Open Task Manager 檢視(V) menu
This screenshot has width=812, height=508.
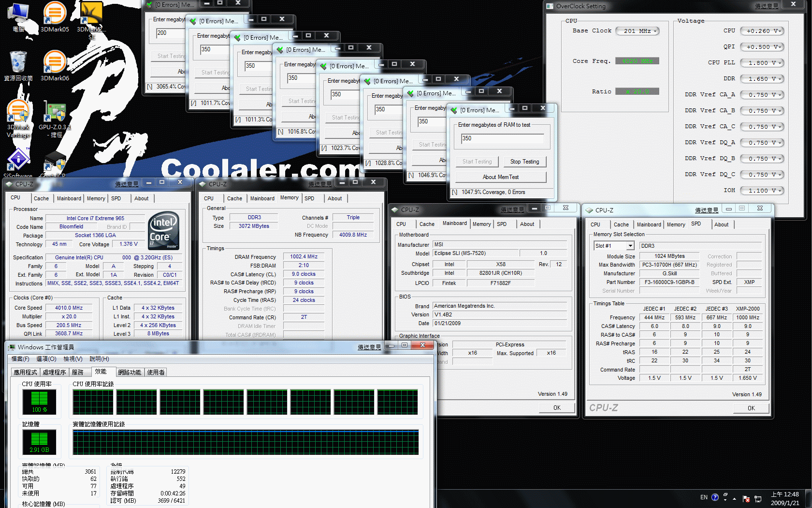(73, 359)
